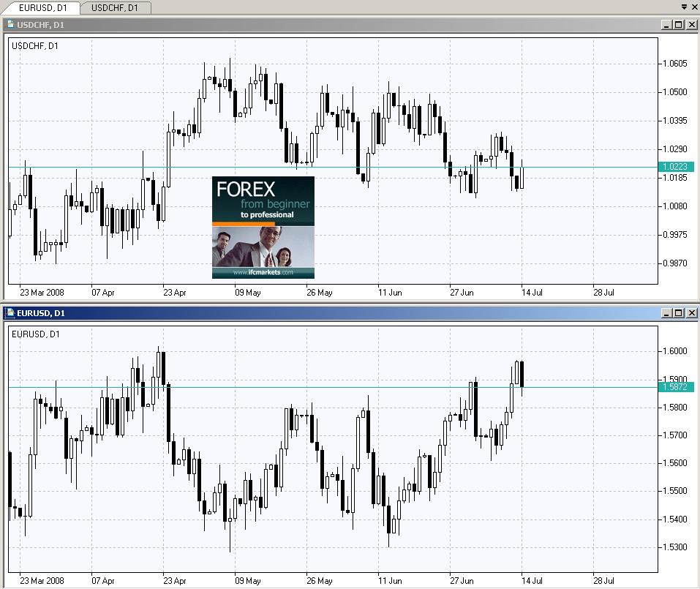700x589 pixels.
Task: Maximize the EURUSD chart window
Action: click(678, 313)
